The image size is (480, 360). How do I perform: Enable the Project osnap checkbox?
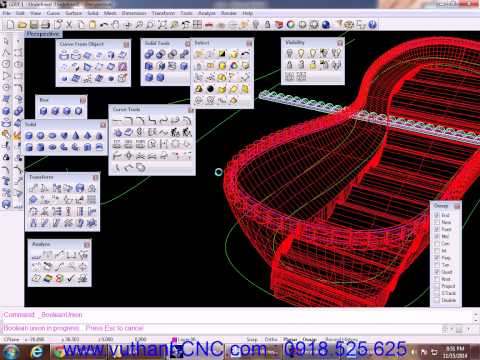click(437, 286)
